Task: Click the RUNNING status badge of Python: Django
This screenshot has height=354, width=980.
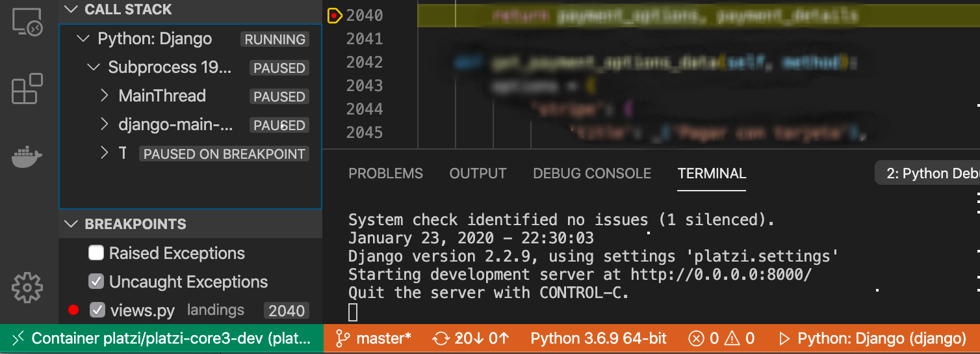Action: 275,40
